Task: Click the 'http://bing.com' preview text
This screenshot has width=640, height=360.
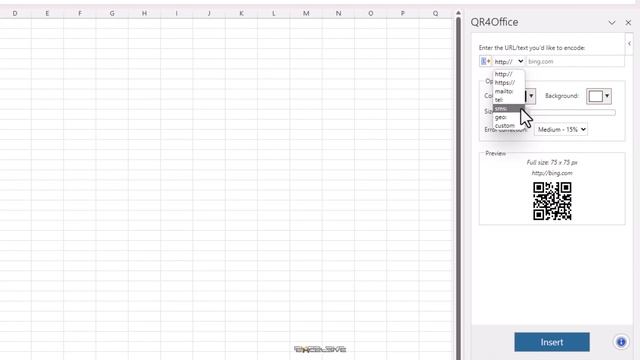Action: click(x=552, y=173)
